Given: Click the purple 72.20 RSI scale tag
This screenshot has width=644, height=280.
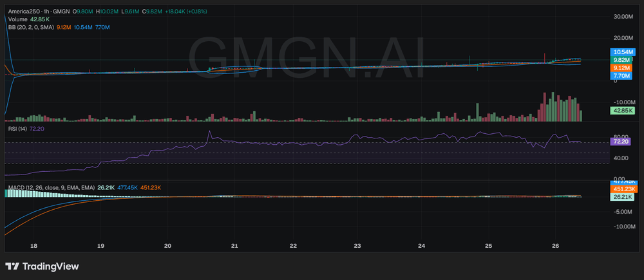Looking at the screenshot, I should click(x=620, y=141).
